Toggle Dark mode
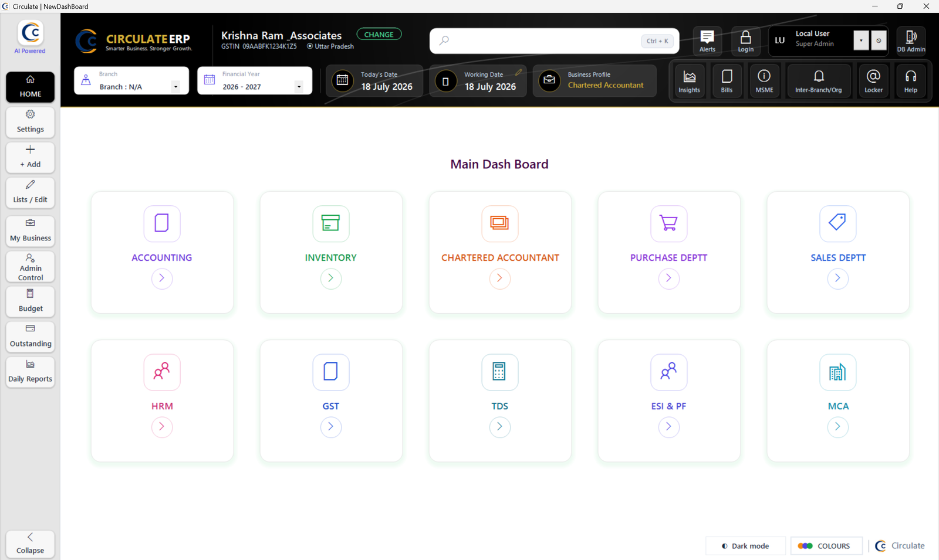The image size is (939, 560). pos(745,546)
